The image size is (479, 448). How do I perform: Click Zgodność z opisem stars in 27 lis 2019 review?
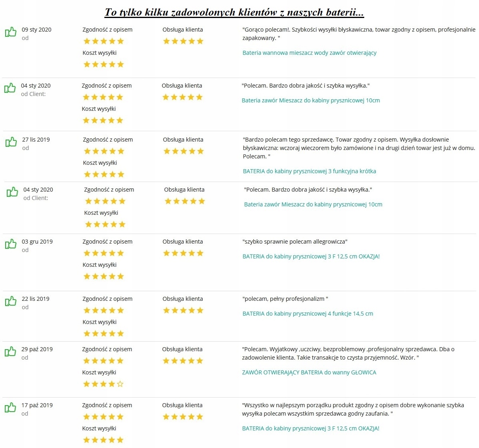tap(104, 151)
